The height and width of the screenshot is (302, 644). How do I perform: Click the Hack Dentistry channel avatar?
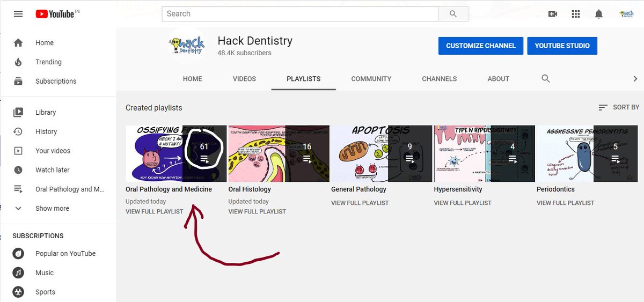(x=187, y=45)
